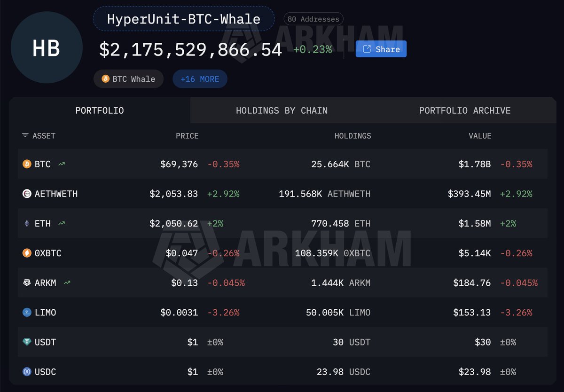Click the HB entity avatar
Viewport: 564px width, 392px height.
click(47, 48)
